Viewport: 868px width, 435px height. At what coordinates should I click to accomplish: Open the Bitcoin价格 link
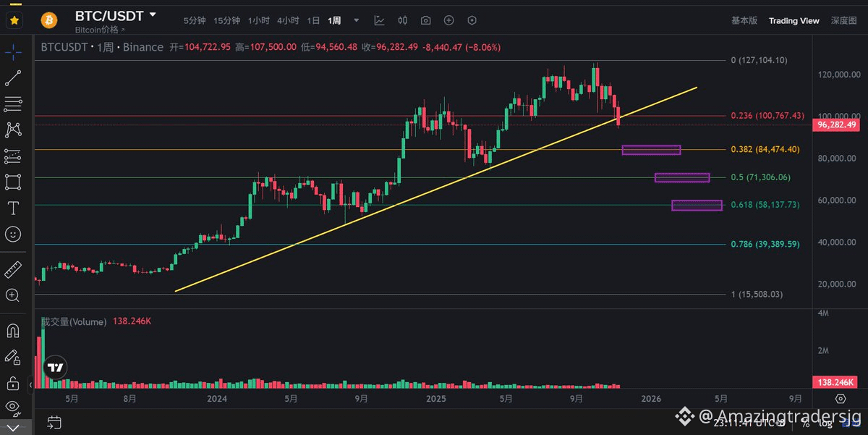coord(100,30)
